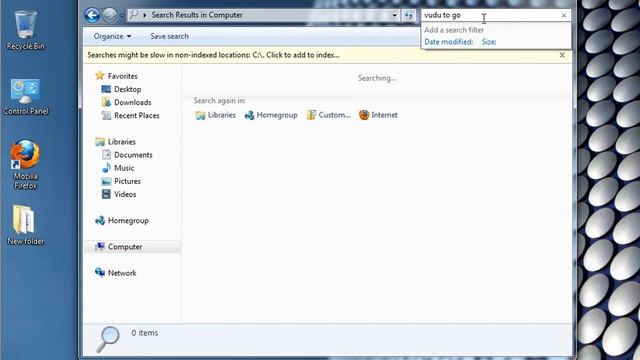This screenshot has height=360, width=640.
Task: Add 'Size:' search filter
Action: coord(489,42)
